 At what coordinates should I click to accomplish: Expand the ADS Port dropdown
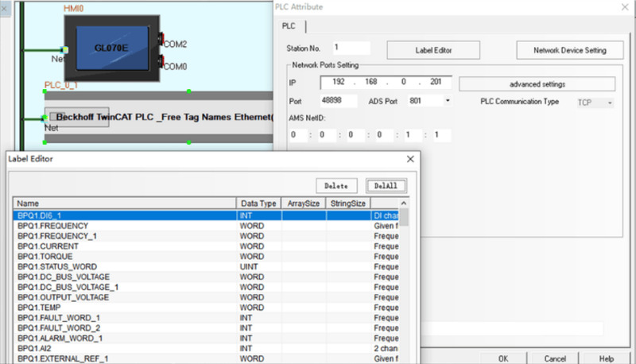(448, 100)
